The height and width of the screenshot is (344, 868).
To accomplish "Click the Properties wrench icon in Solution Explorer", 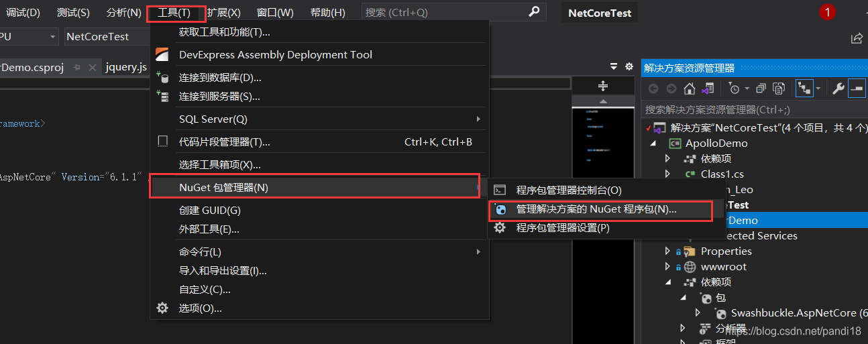I will (838, 89).
